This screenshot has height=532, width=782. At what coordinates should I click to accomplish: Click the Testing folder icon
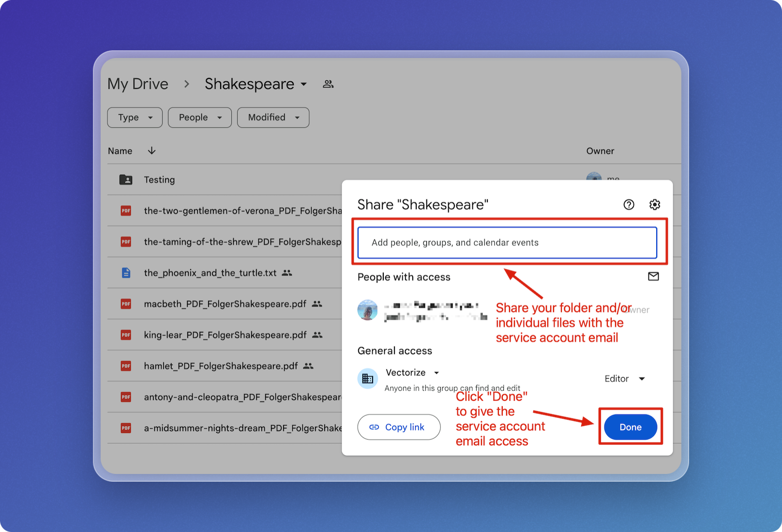tap(126, 179)
